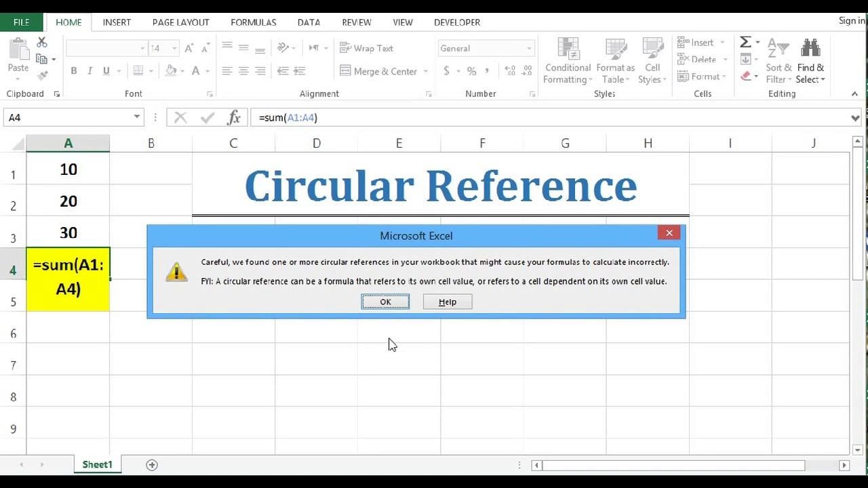The image size is (868, 488).
Task: Click AutoSum sigma icon
Action: point(745,42)
